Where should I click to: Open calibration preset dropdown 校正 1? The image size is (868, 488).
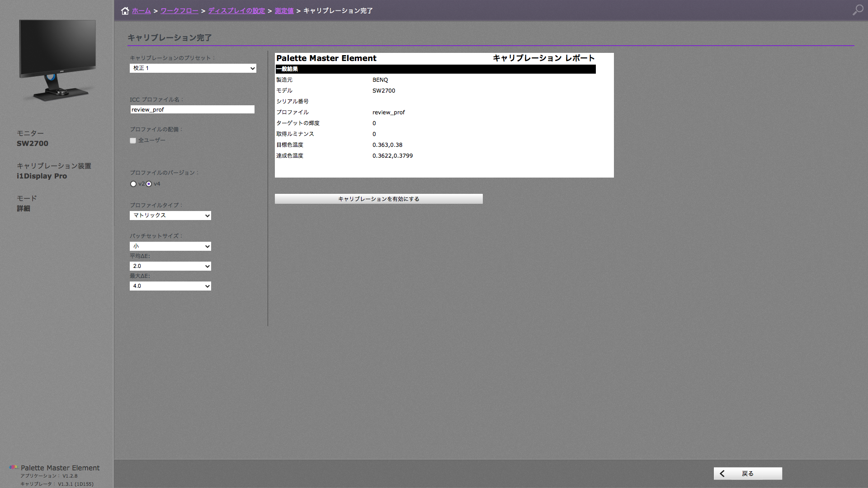point(193,68)
